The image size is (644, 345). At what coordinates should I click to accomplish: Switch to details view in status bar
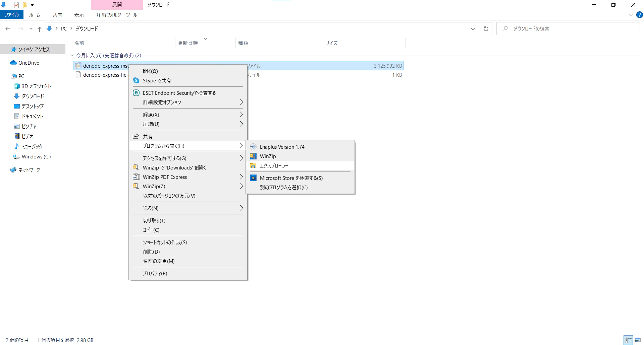628,340
